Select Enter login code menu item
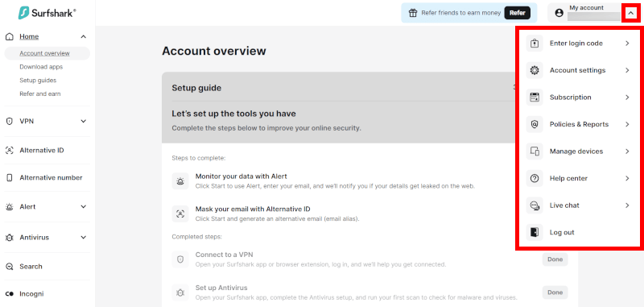This screenshot has height=307, width=644. click(x=578, y=44)
